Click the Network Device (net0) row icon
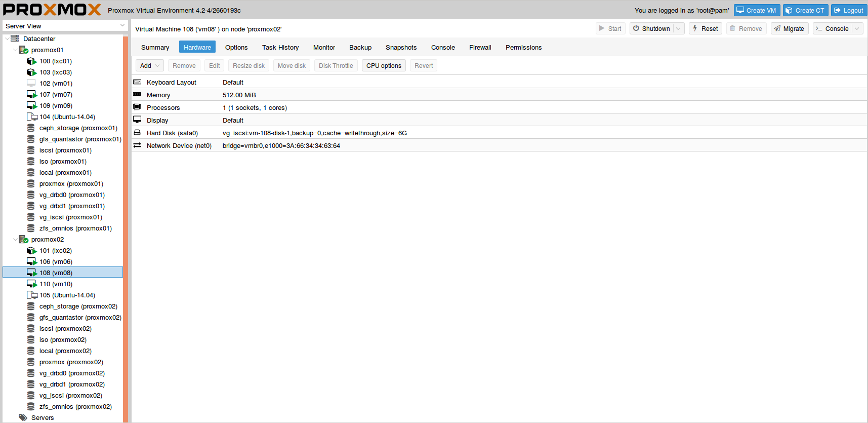Image resolution: width=868 pixels, height=423 pixels. (137, 145)
